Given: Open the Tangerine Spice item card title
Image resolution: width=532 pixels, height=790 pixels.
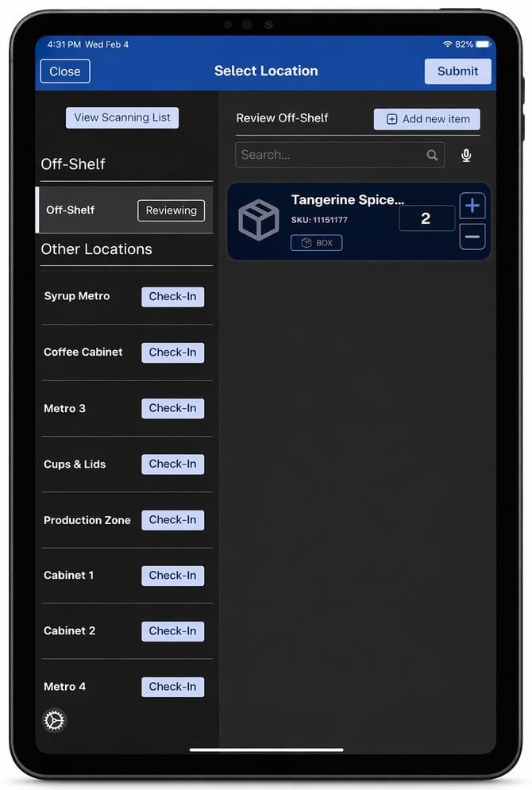Looking at the screenshot, I should pos(348,200).
